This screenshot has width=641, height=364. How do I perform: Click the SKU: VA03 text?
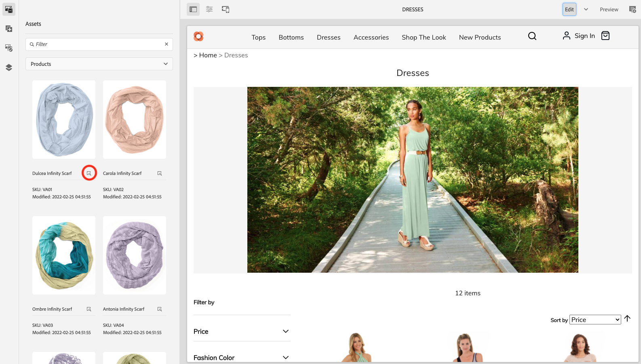pyautogui.click(x=42, y=325)
